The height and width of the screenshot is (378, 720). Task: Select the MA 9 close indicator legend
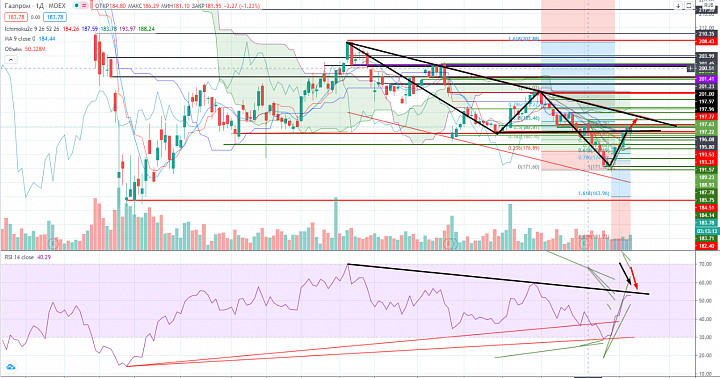(20, 39)
